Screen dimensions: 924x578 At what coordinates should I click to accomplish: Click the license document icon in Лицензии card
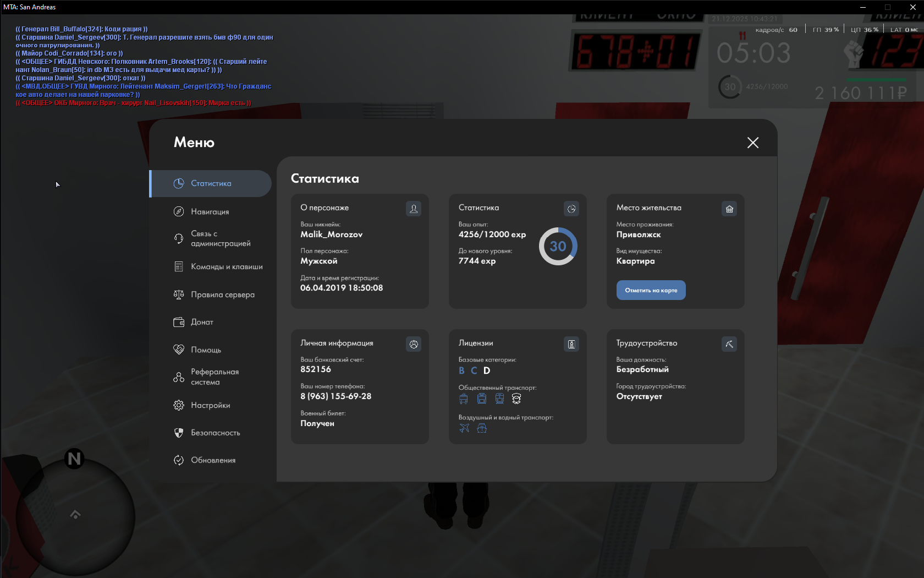571,344
